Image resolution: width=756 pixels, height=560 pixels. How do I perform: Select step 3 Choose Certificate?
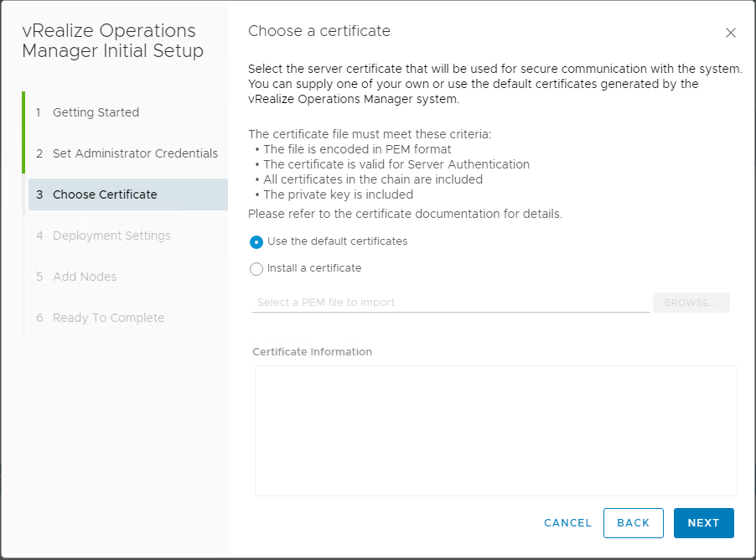[105, 194]
